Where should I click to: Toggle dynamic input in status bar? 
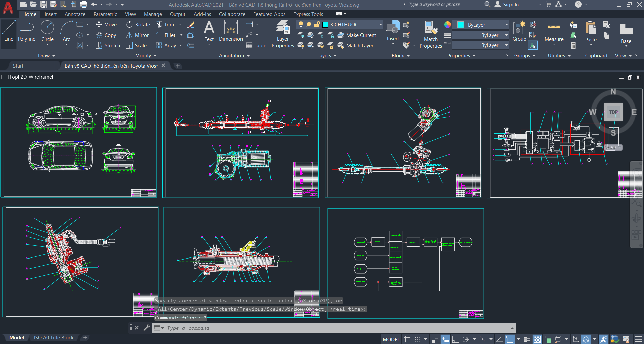(445, 339)
